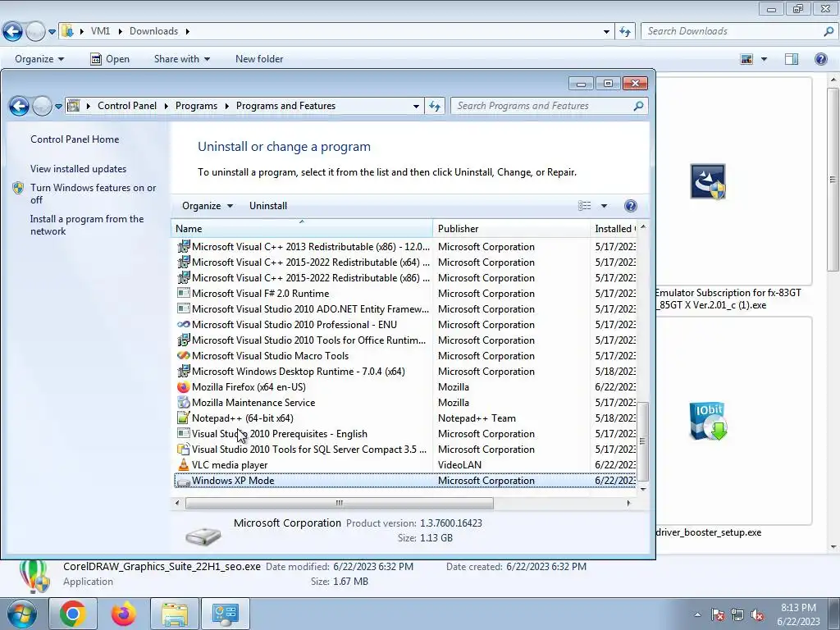Viewport: 840px width, 630px height.
Task: Click Programs breadcrumb segment
Action: pyautogui.click(x=196, y=106)
